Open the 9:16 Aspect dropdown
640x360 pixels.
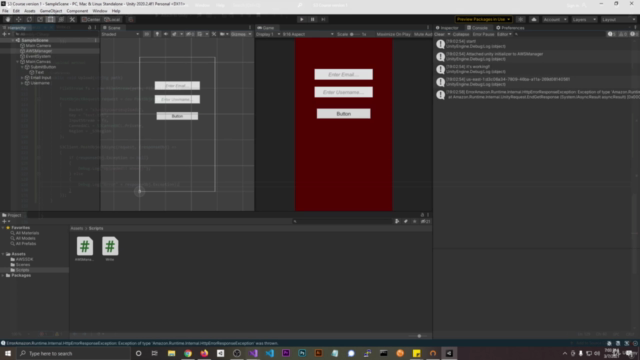[x=308, y=34]
